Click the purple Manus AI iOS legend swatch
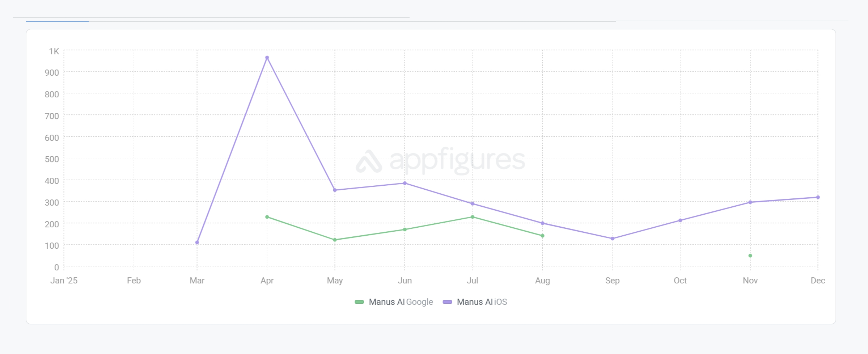The height and width of the screenshot is (354, 868). click(x=448, y=302)
